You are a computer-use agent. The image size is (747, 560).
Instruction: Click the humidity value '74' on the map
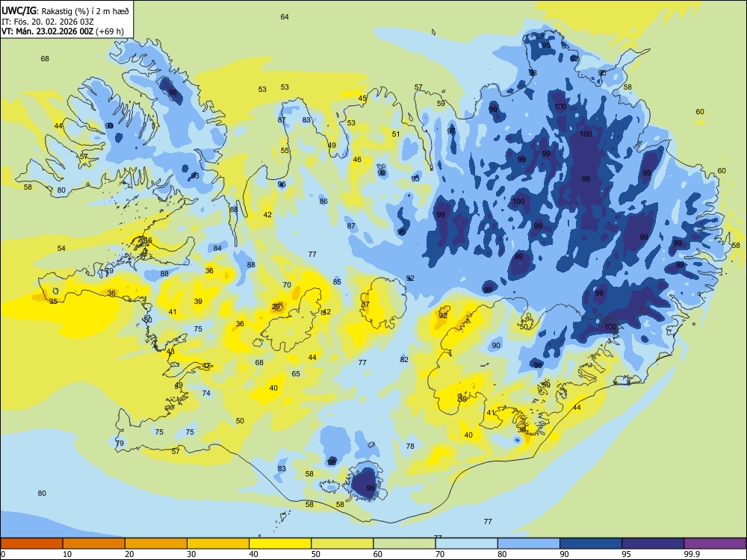tap(206, 393)
